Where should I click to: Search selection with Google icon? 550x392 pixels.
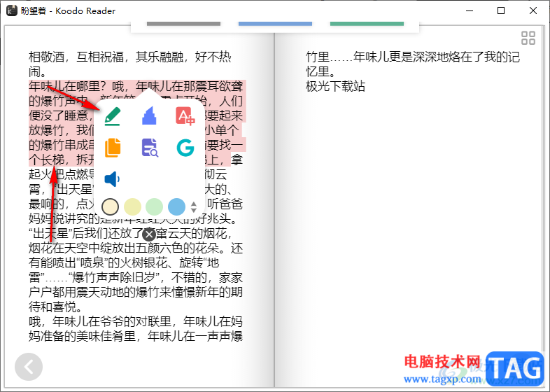[185, 148]
